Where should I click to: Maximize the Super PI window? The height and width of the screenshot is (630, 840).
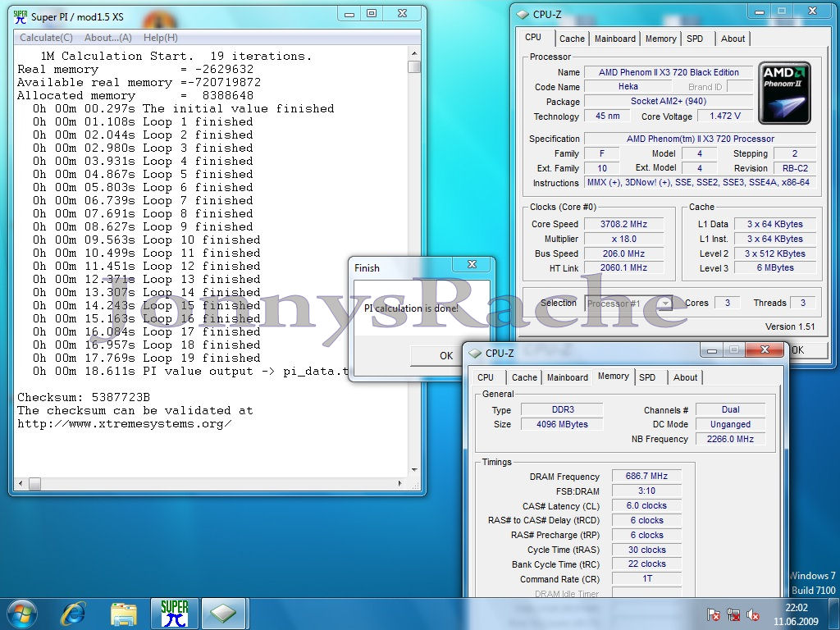click(x=372, y=14)
